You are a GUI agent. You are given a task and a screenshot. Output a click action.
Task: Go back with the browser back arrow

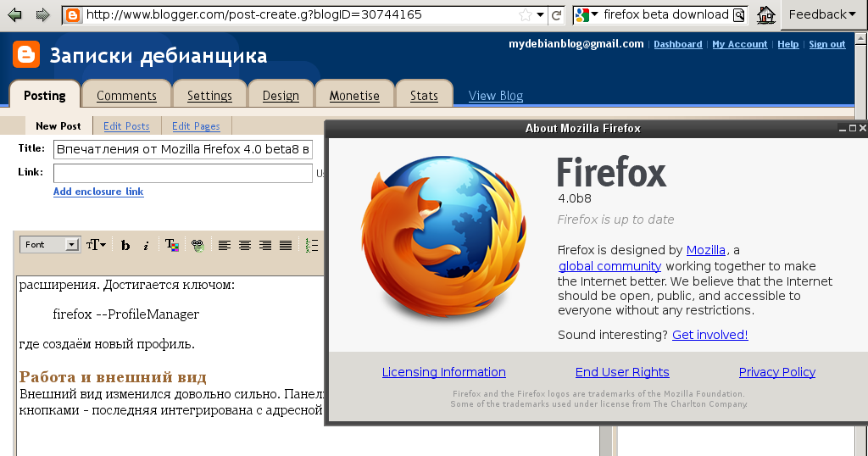(x=15, y=15)
